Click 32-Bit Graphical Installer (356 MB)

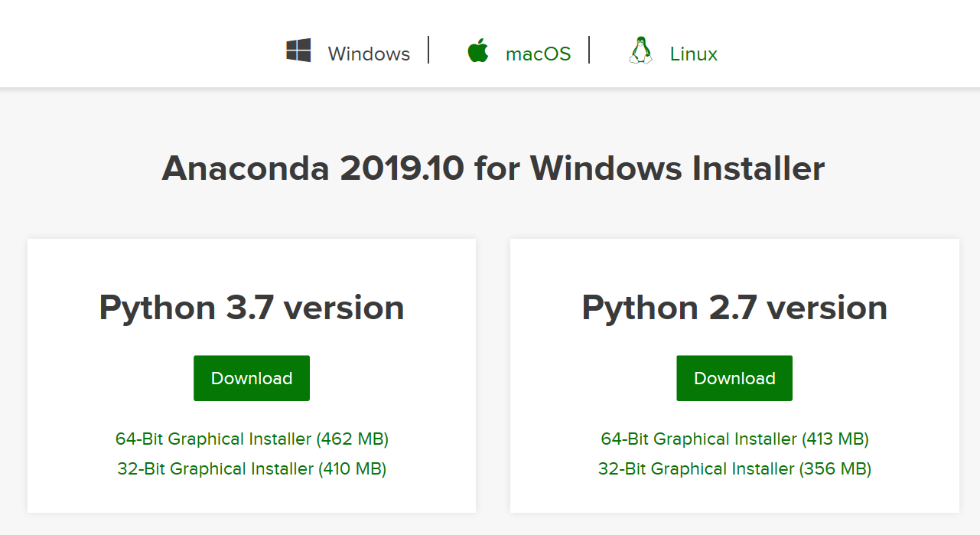tap(734, 468)
